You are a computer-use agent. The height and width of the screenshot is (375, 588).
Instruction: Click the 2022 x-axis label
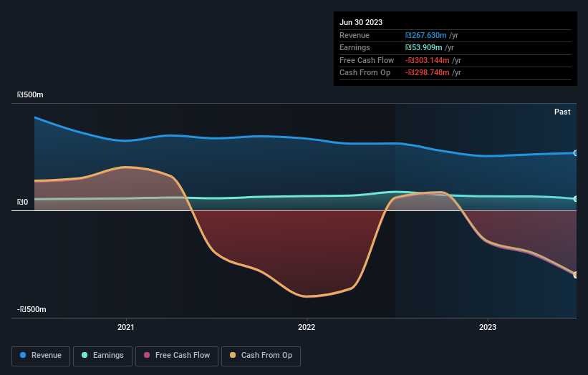[x=307, y=327]
